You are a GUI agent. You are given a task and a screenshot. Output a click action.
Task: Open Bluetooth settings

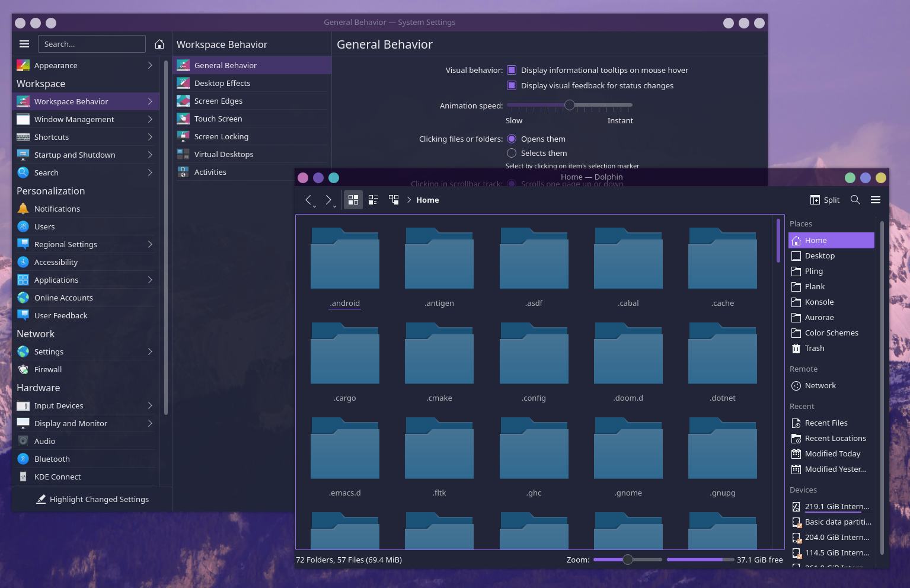(x=86, y=459)
